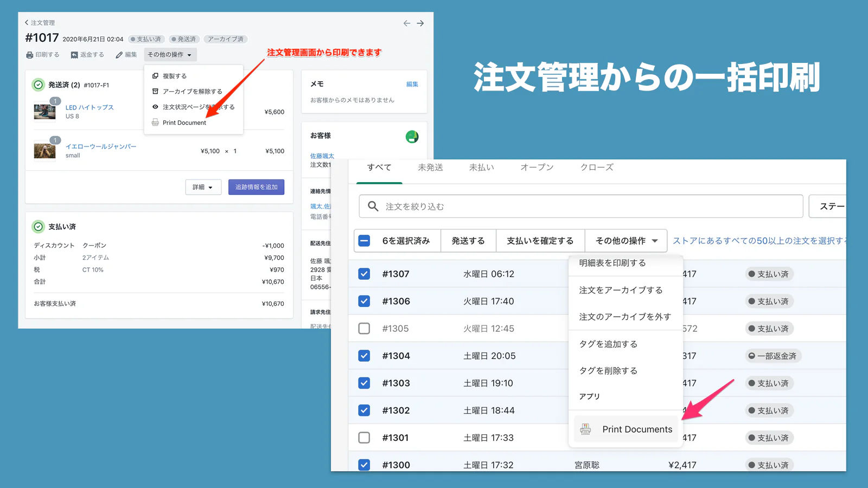Screen dimensions: 868x488
Task: Switch to the クローズ tab
Action: click(597, 168)
